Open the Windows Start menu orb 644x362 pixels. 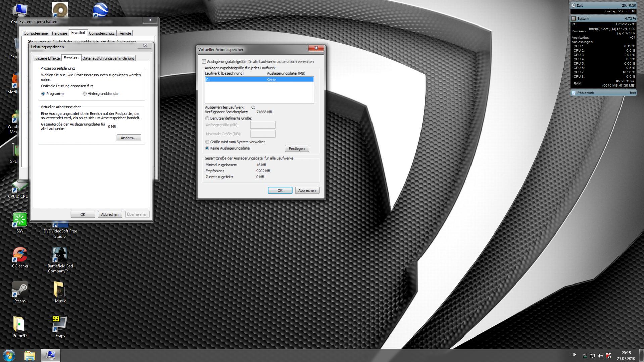tap(9, 355)
